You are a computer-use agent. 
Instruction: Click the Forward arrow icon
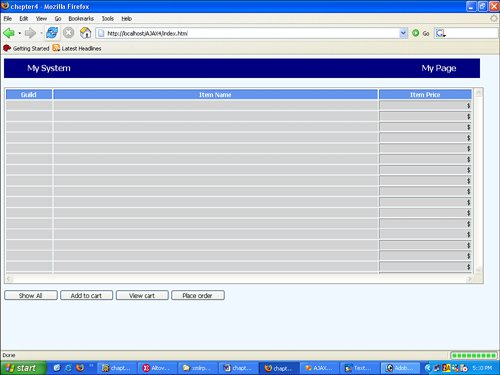pos(30,33)
